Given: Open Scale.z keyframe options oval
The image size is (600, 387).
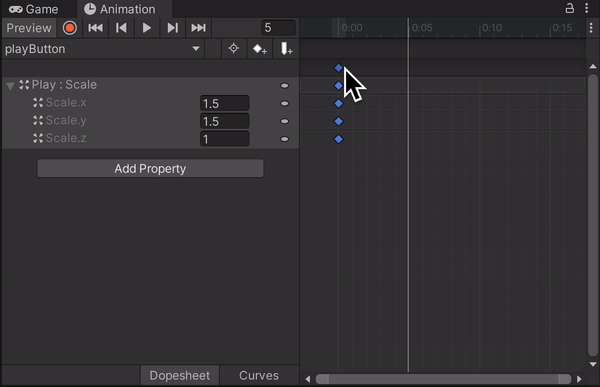Looking at the screenshot, I should [x=284, y=139].
